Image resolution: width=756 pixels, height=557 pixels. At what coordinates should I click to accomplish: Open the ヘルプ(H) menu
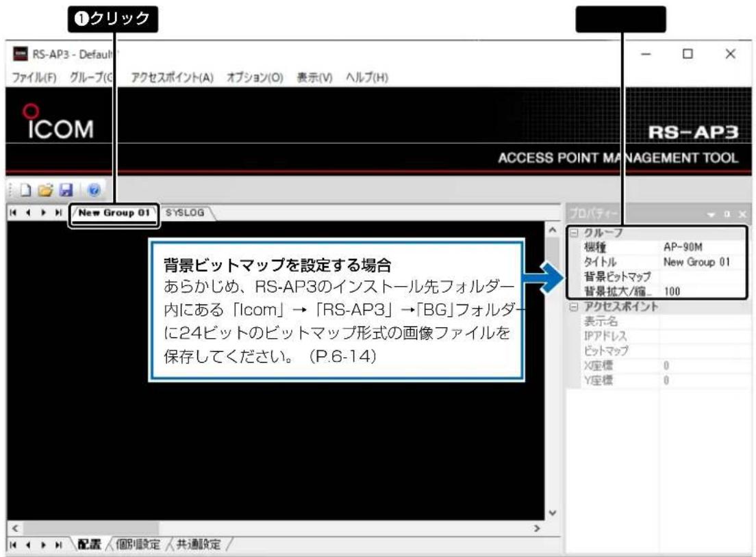point(367,77)
